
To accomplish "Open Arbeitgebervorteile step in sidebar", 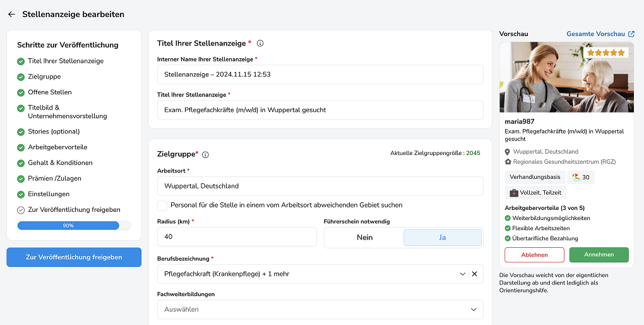I will point(57,147).
